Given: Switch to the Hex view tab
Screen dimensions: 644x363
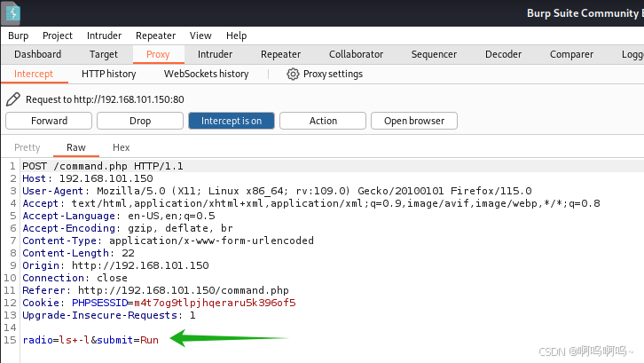Looking at the screenshot, I should click(122, 147).
